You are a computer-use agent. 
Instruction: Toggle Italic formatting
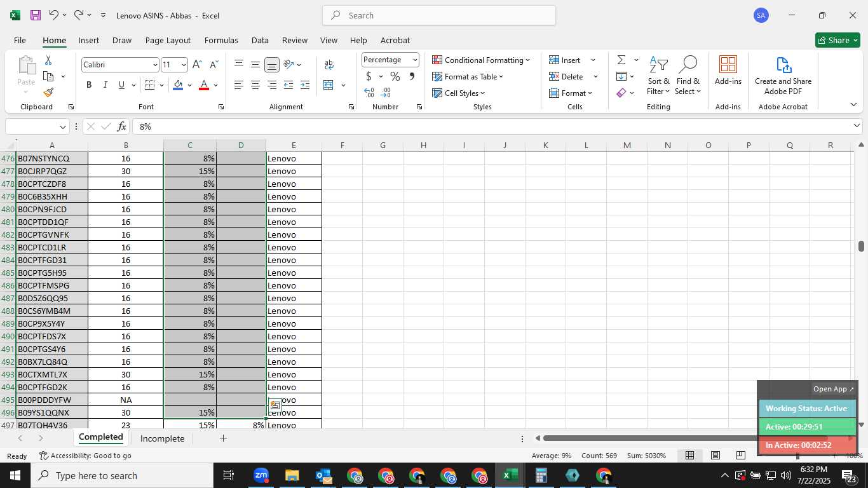tap(105, 85)
